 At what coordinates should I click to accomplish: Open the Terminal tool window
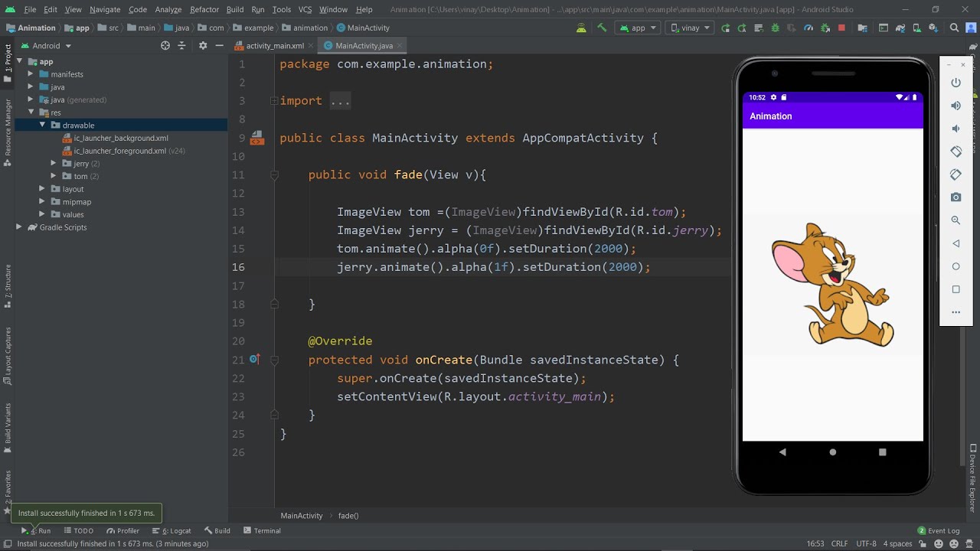click(x=262, y=530)
